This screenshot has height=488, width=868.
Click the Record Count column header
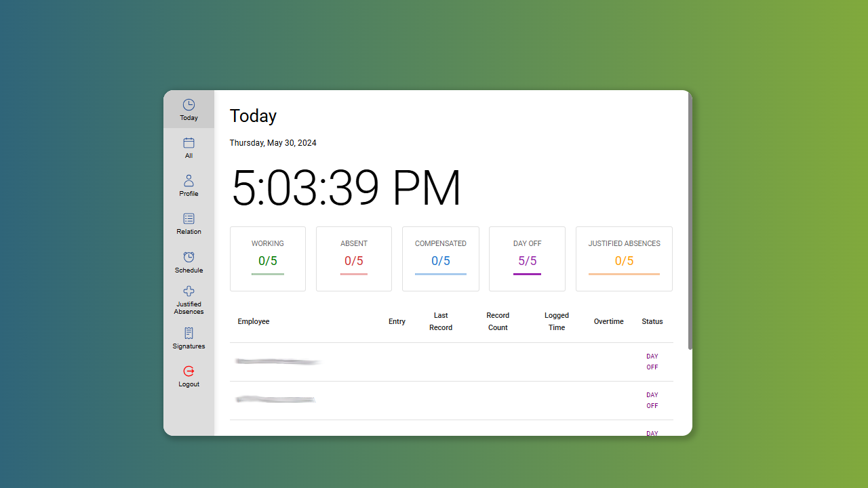click(x=498, y=321)
